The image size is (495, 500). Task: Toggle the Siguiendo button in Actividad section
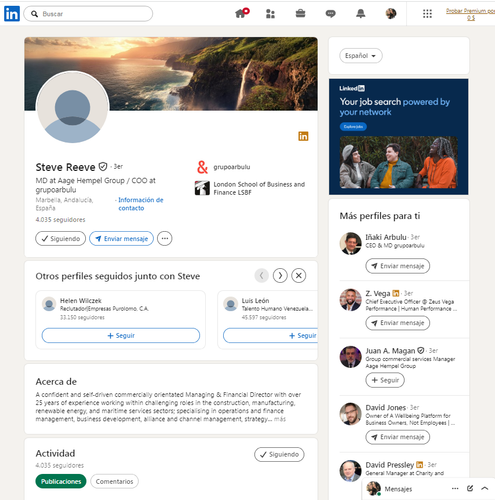[x=279, y=454]
